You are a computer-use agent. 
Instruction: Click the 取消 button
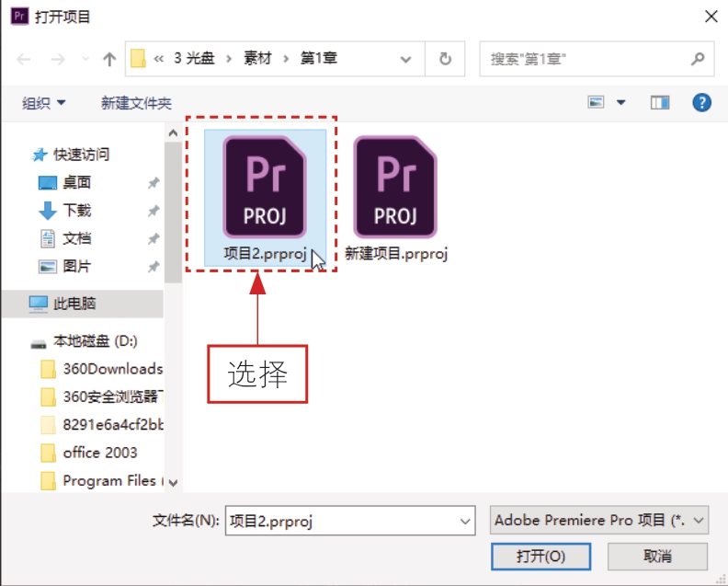coord(657,557)
